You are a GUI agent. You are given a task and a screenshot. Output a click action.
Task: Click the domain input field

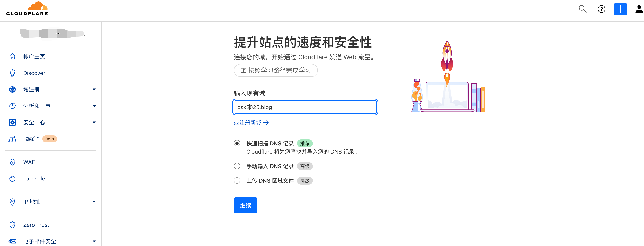(305, 107)
